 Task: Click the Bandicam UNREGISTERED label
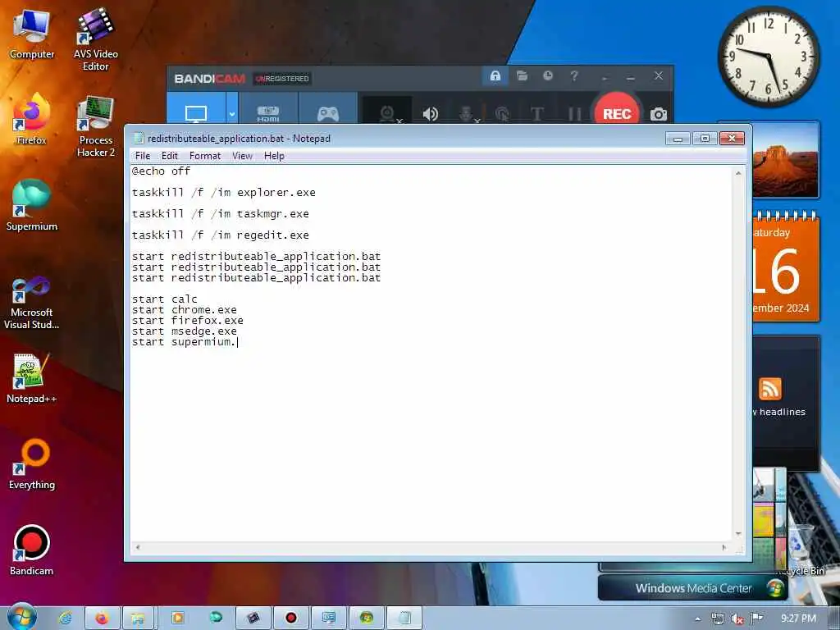click(282, 79)
